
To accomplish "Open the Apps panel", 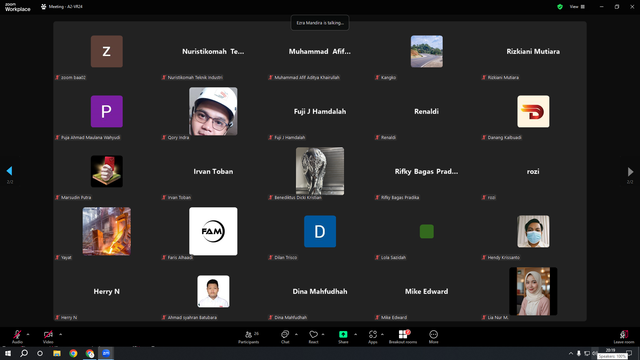I will click(373, 337).
